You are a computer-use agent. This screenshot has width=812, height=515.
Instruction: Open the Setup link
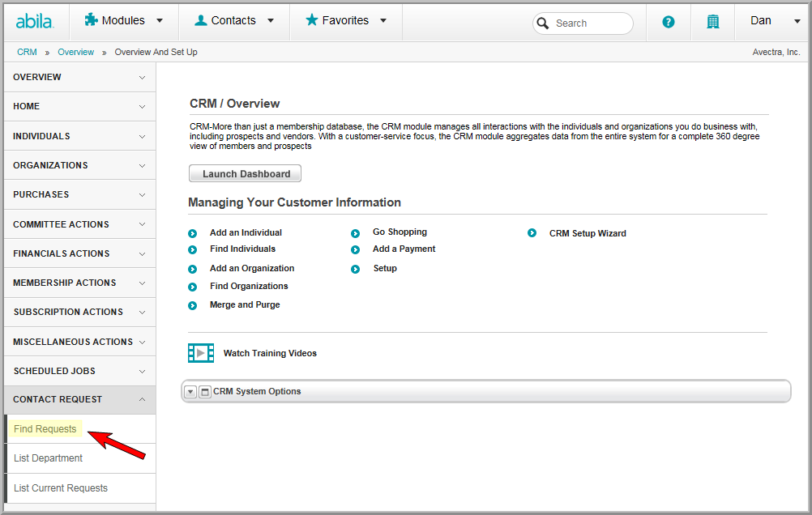pyautogui.click(x=385, y=268)
